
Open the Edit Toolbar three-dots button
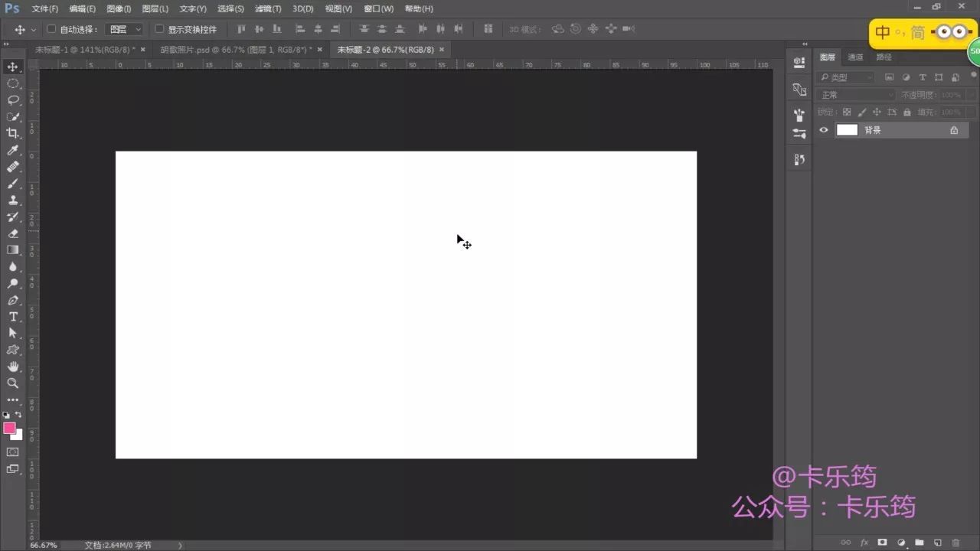coord(13,399)
